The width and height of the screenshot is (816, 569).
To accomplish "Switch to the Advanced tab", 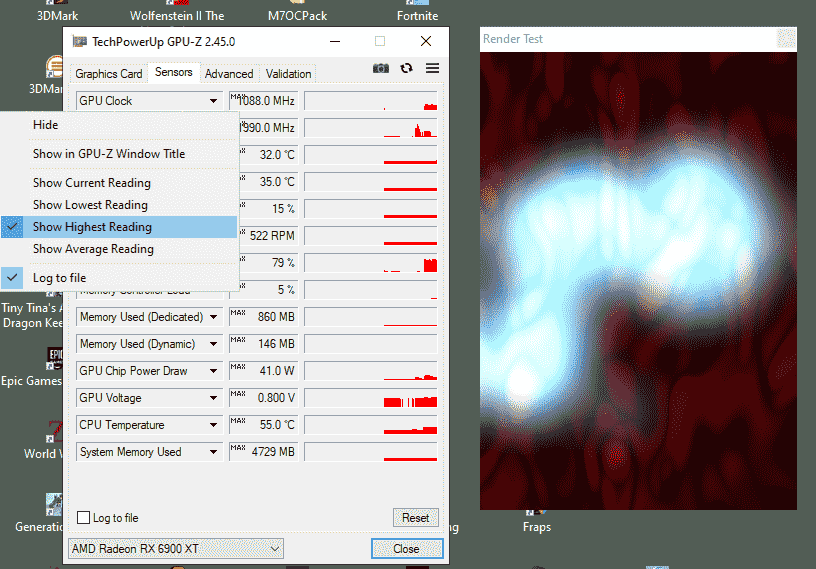I will coord(229,74).
